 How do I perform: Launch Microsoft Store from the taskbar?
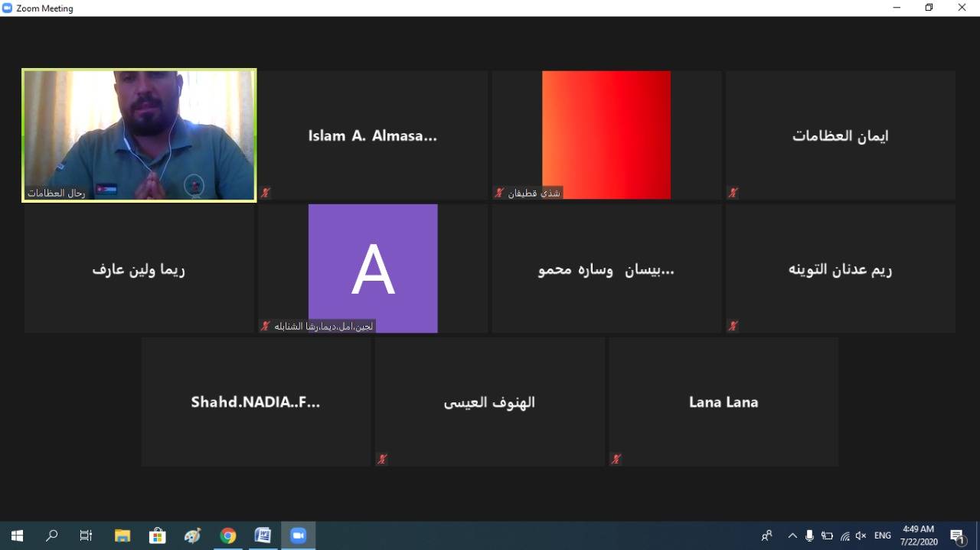point(158,535)
